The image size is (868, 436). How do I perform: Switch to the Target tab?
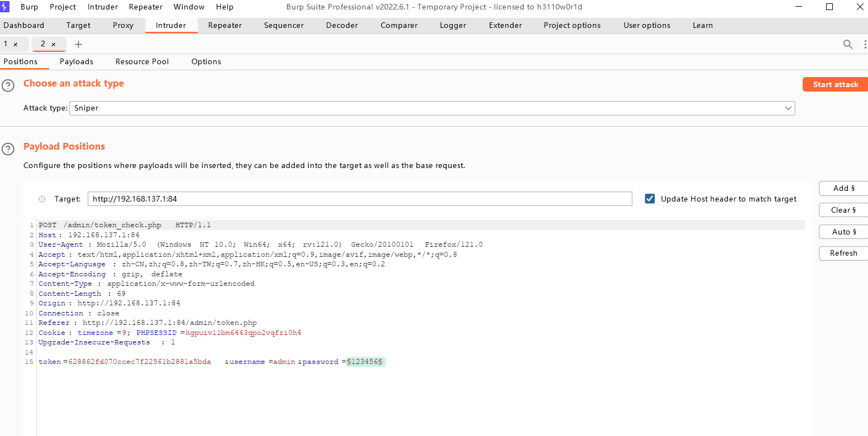[x=78, y=25]
